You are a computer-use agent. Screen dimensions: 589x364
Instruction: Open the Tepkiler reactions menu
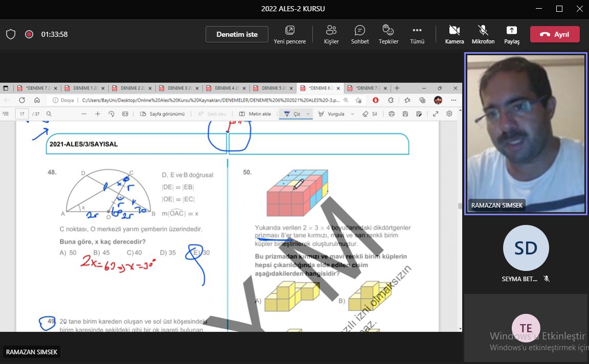(389, 35)
